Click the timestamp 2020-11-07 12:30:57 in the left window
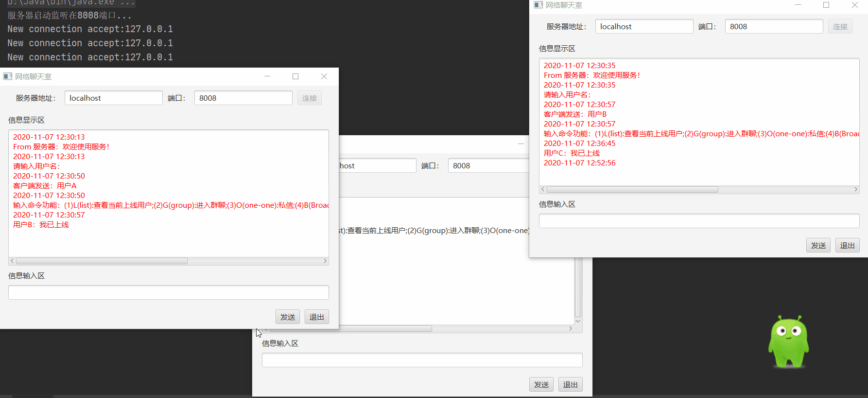This screenshot has height=398, width=868. coord(49,215)
